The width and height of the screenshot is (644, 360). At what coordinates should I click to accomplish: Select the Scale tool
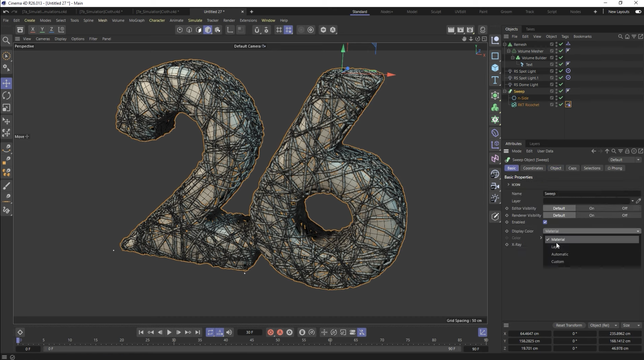click(7, 108)
